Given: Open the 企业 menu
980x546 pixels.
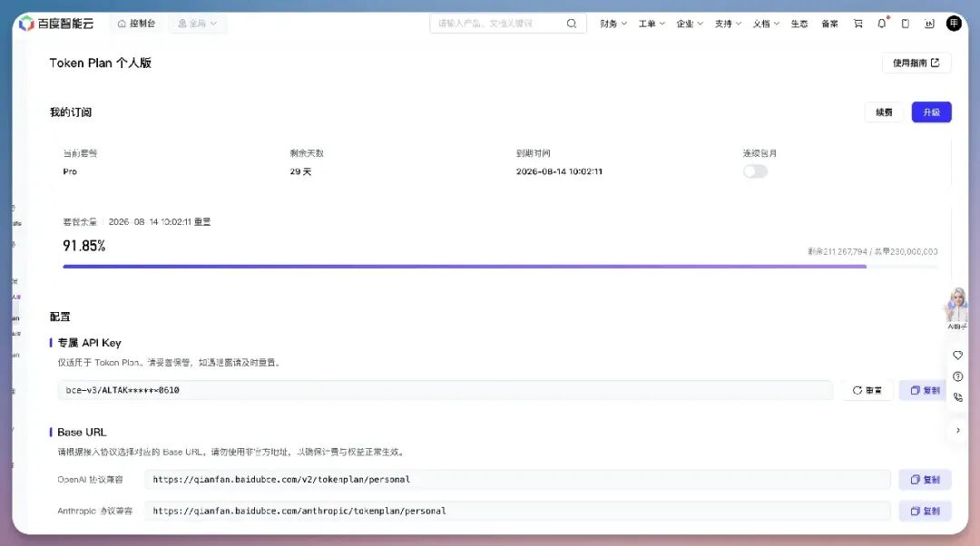Looking at the screenshot, I should (x=690, y=24).
